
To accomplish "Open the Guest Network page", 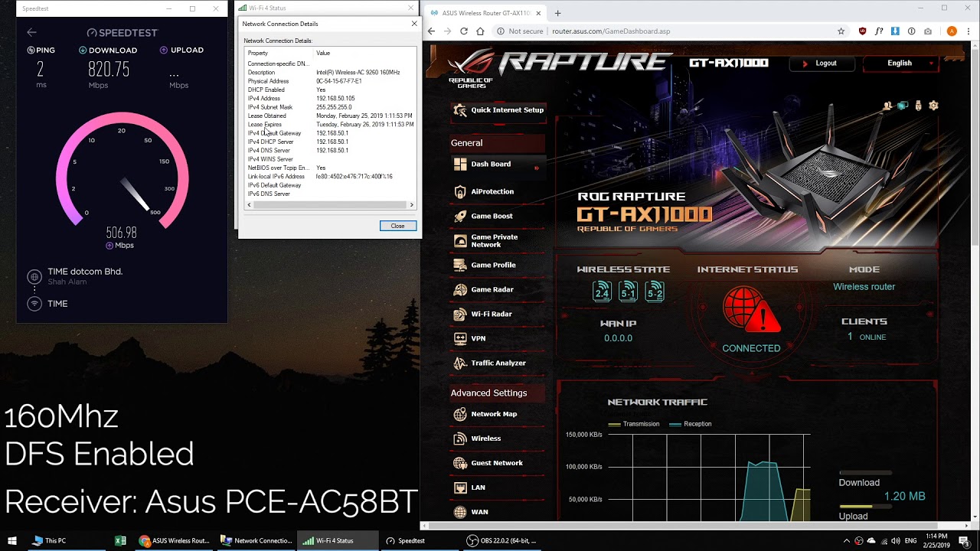I will [497, 463].
